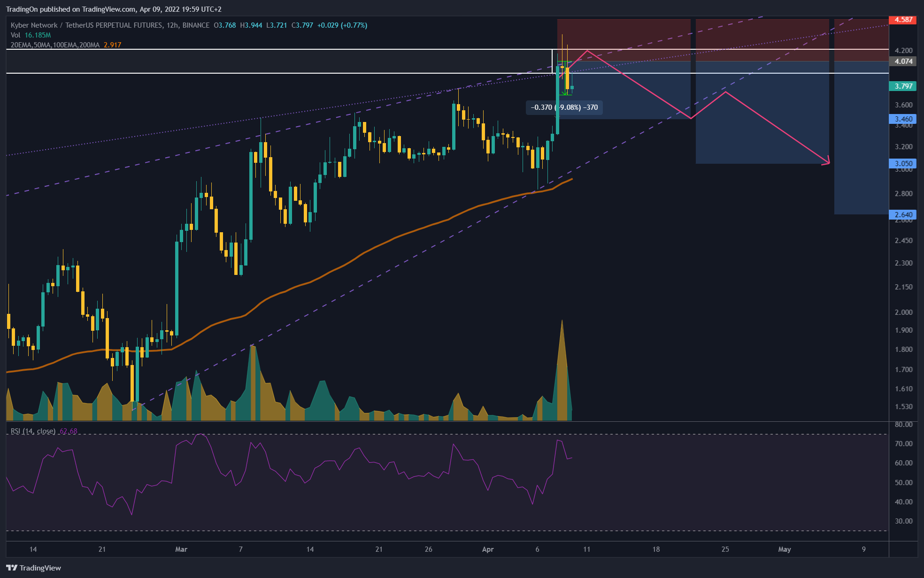Select the -0.370 (-9.08%) -370 measure tooltip
Screen dimensions: 924x578
(x=564, y=107)
